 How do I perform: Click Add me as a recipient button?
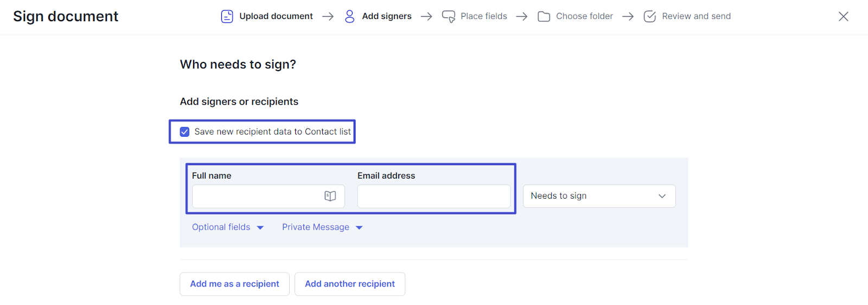234,284
